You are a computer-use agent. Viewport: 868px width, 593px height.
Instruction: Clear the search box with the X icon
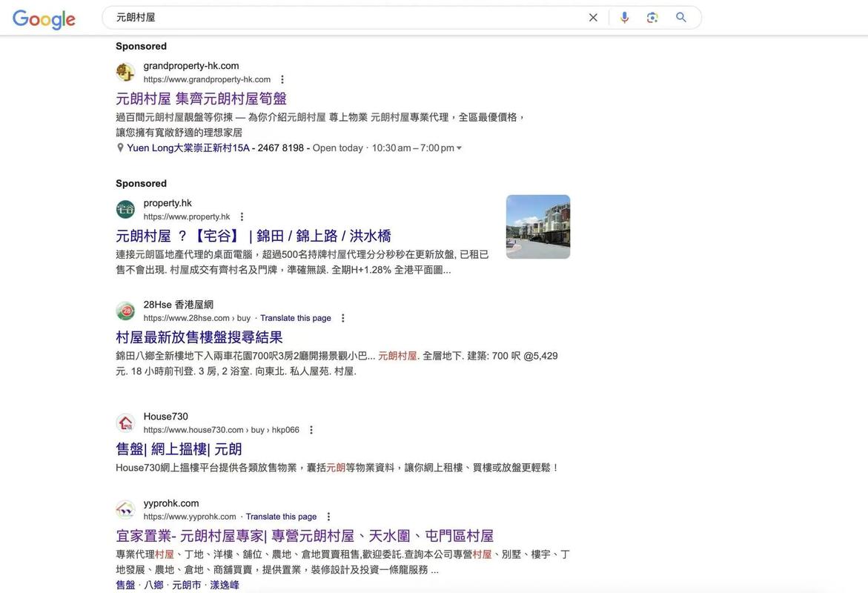point(593,18)
